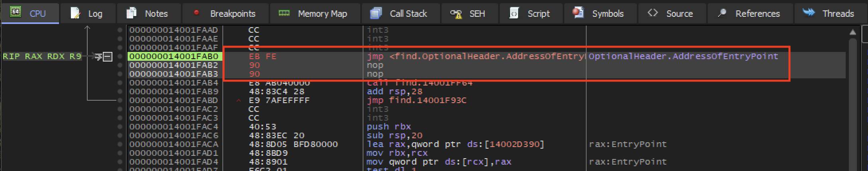Open the Notes tab
The image size is (868, 171).
[x=149, y=14]
